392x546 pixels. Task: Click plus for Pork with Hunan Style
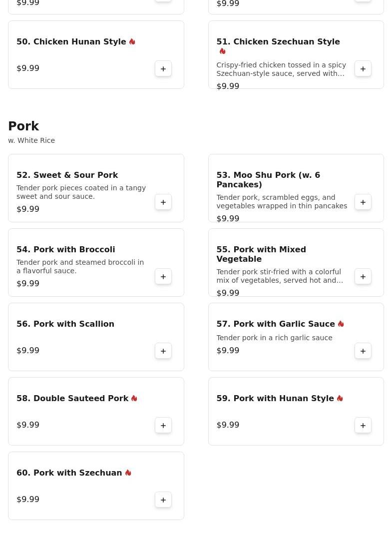point(363,426)
